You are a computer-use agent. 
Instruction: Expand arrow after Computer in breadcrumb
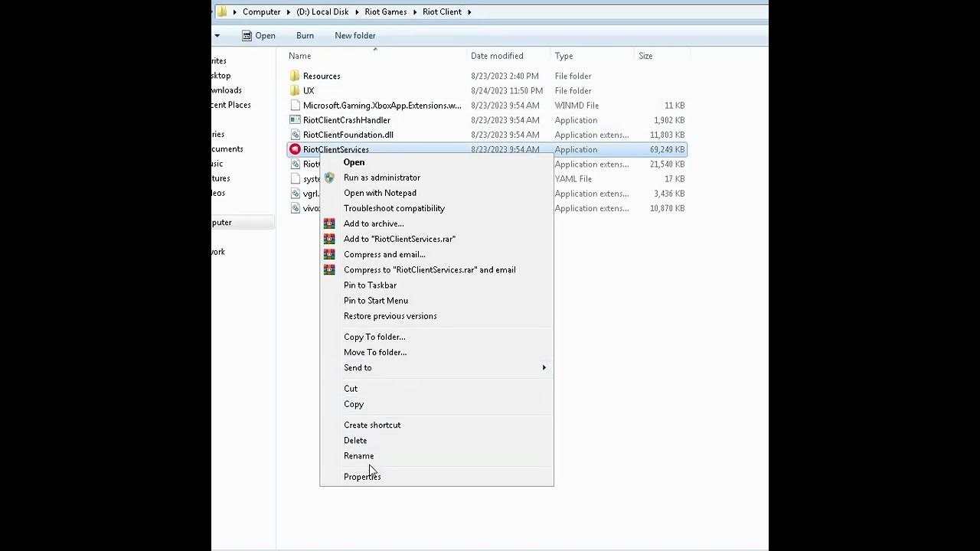point(289,12)
